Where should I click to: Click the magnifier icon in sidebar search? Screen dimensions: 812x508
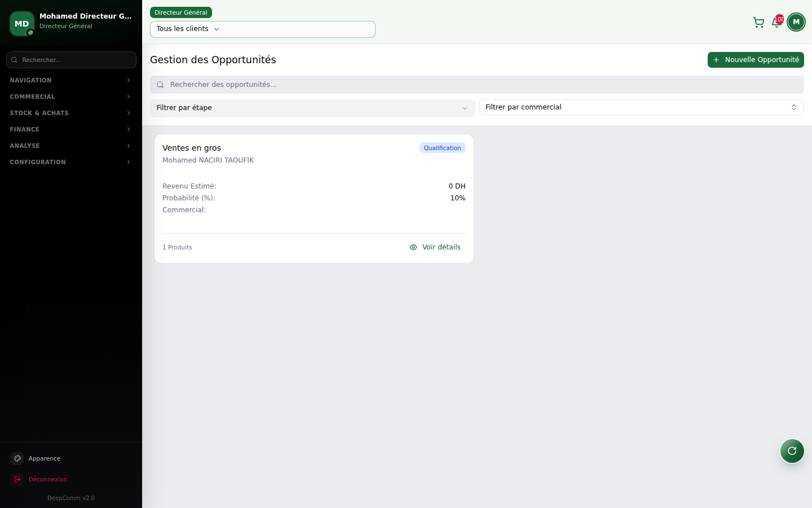(x=14, y=60)
